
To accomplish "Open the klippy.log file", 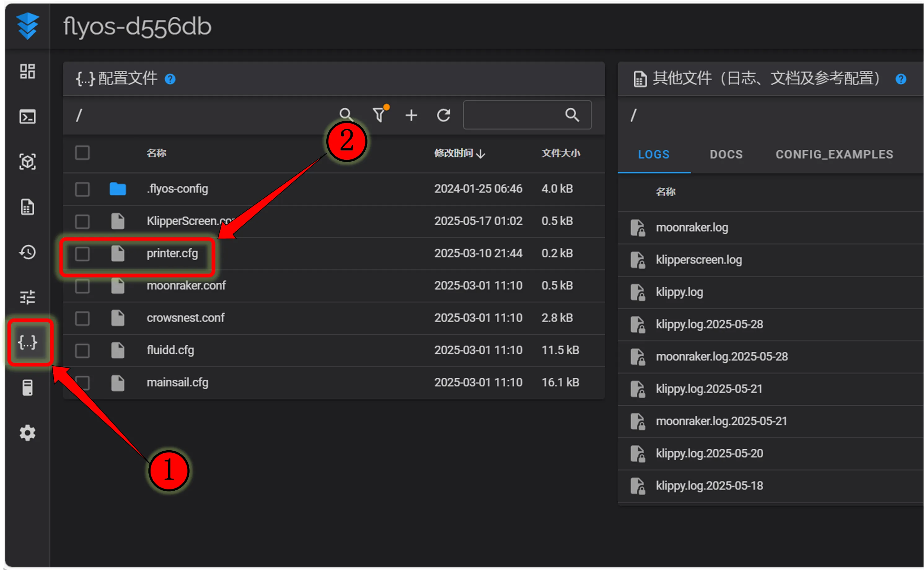I will [679, 292].
